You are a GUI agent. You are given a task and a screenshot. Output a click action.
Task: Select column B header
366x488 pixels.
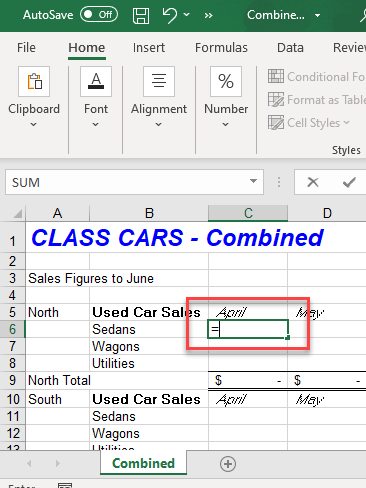[149, 213]
